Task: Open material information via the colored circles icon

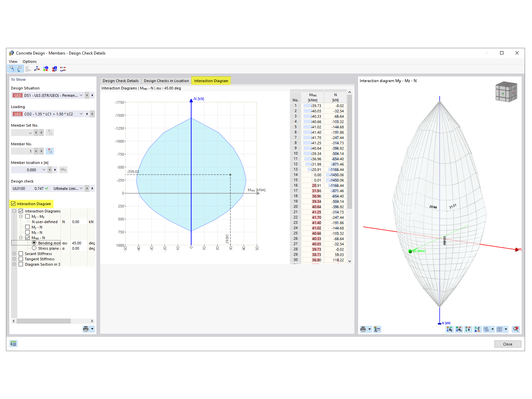Action: (x=46, y=69)
